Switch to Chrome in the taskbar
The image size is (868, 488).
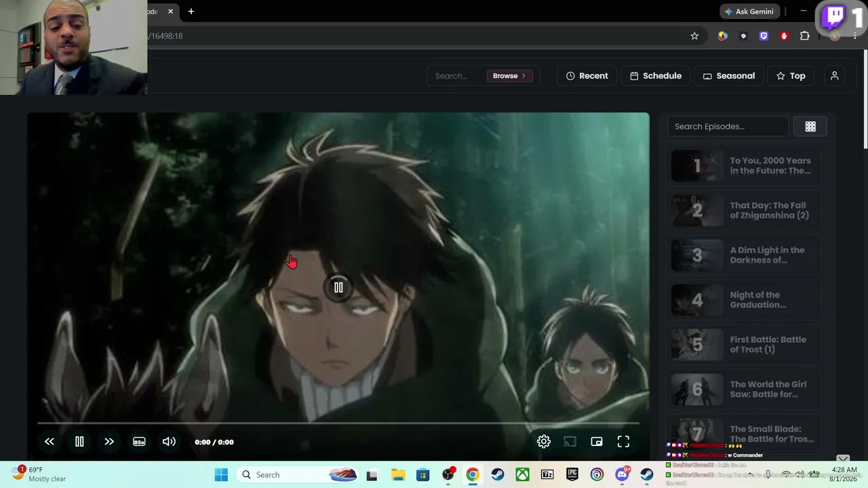tap(473, 474)
